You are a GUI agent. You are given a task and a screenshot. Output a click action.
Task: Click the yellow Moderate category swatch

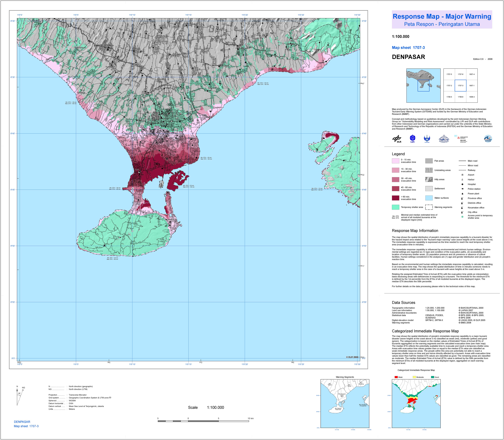point(414,377)
